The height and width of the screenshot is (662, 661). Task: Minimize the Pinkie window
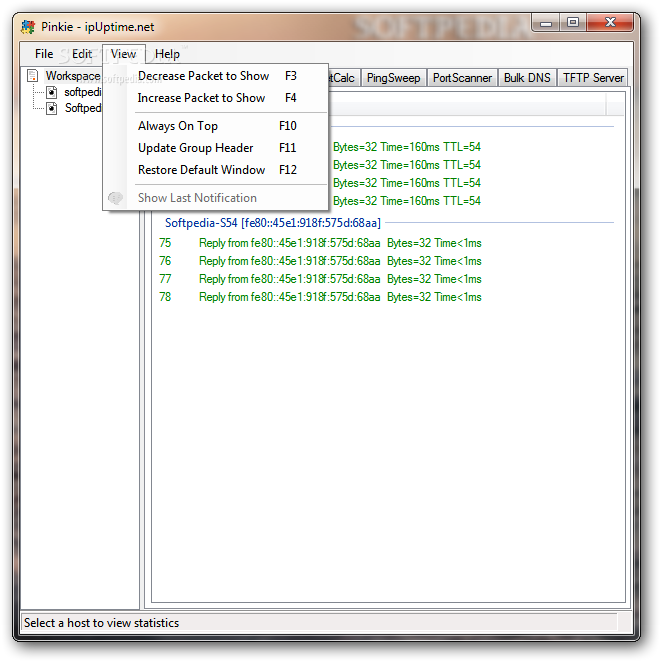[546, 23]
